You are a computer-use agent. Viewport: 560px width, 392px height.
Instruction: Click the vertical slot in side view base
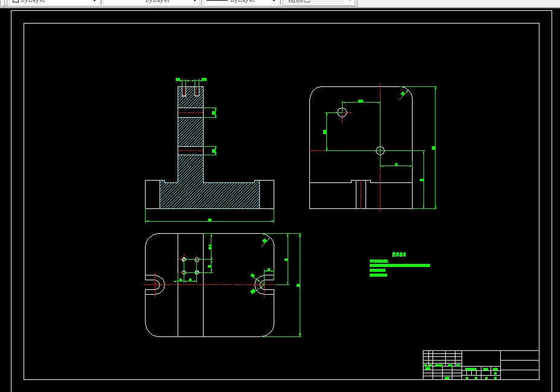(x=361, y=194)
